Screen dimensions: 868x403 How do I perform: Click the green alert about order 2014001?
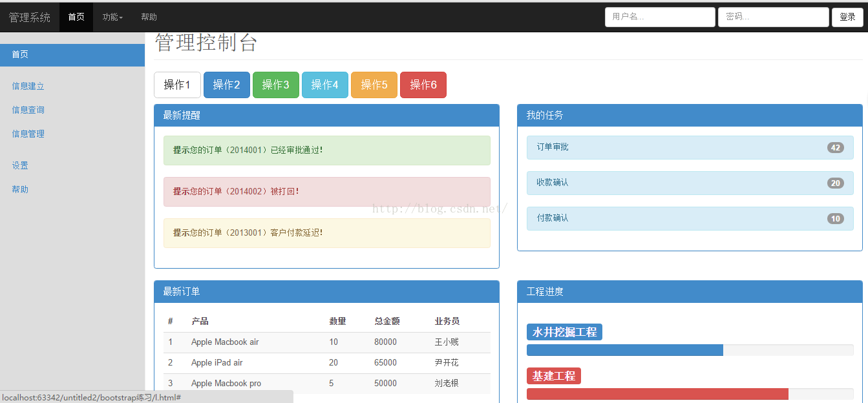(327, 150)
